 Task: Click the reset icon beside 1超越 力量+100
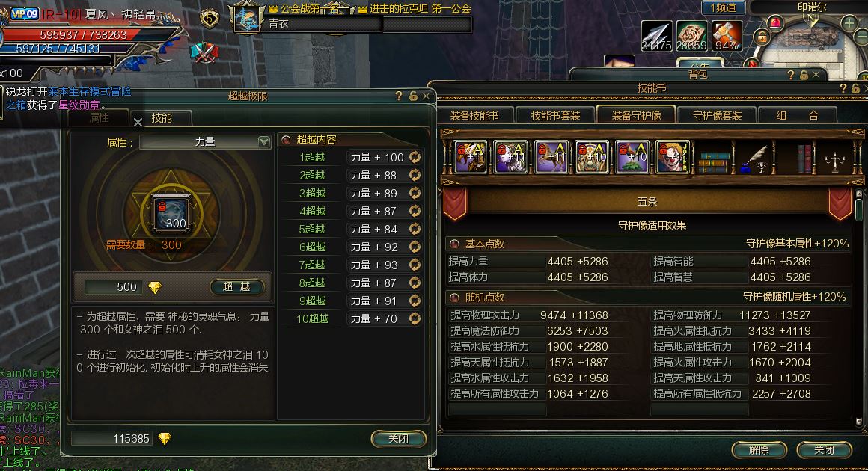pyautogui.click(x=415, y=158)
